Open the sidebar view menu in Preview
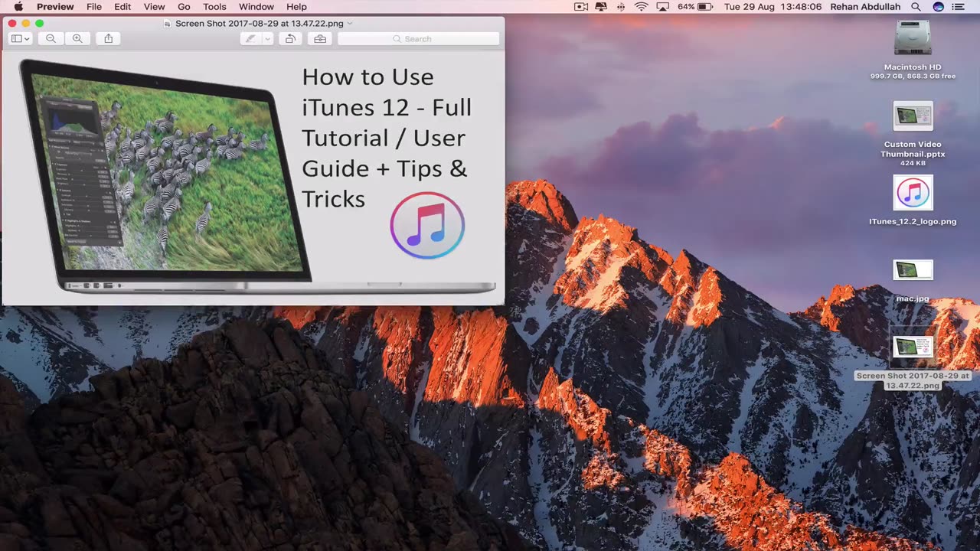 20,38
